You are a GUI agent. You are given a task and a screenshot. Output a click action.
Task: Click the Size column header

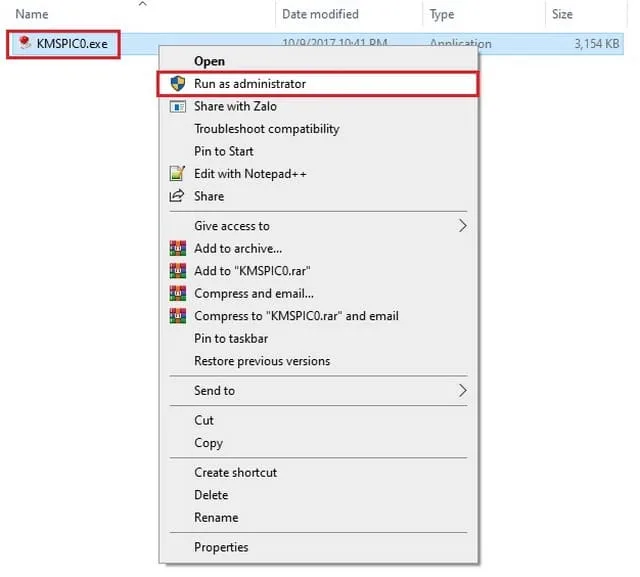point(562,14)
